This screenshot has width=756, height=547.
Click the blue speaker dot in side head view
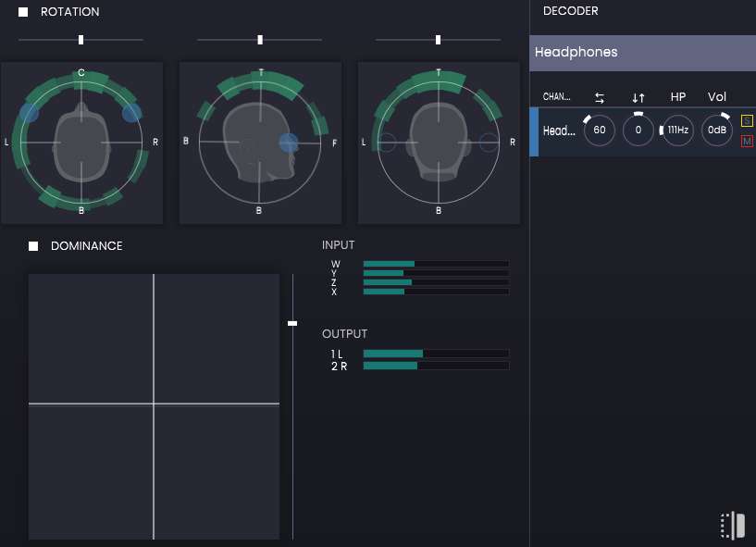(289, 142)
